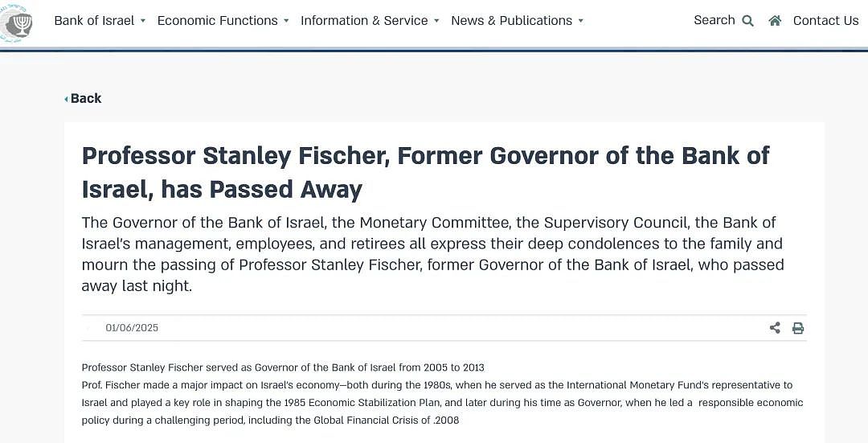This screenshot has height=443, width=868.
Task: Share this article using share icon
Action: (x=775, y=328)
